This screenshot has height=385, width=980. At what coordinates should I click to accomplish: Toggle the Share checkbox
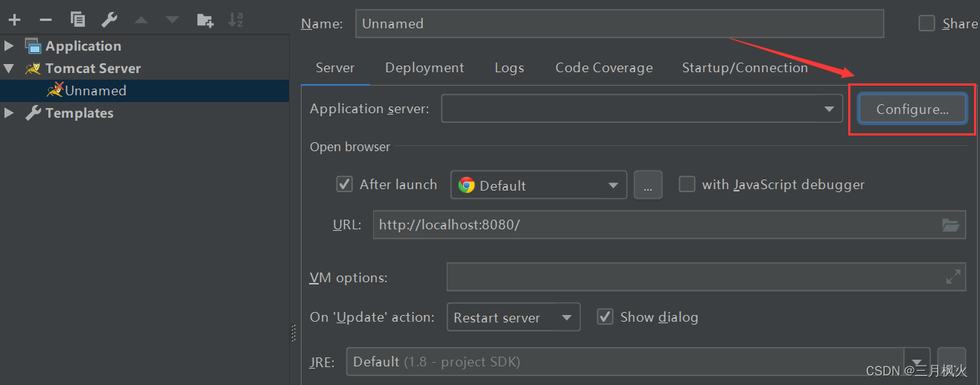point(926,23)
